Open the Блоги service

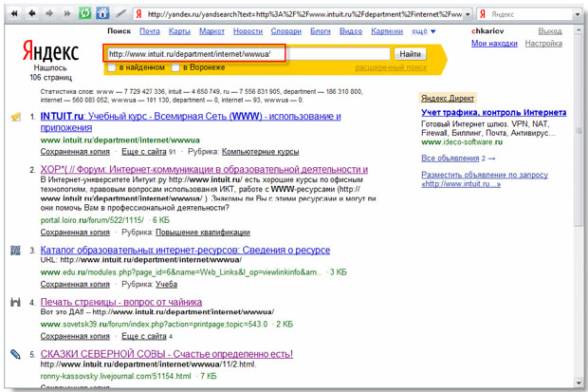coord(321,31)
